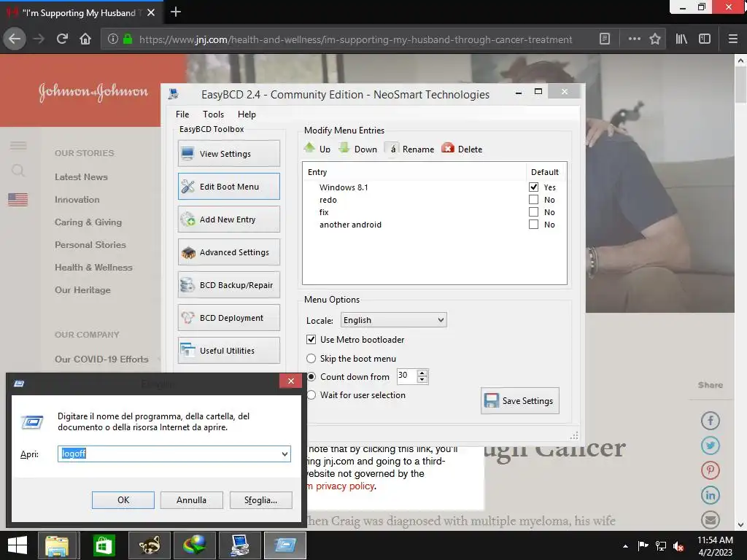Viewport: 747px width, 560px height.
Task: Select Skip the boot menu option
Action: pyautogui.click(x=311, y=359)
